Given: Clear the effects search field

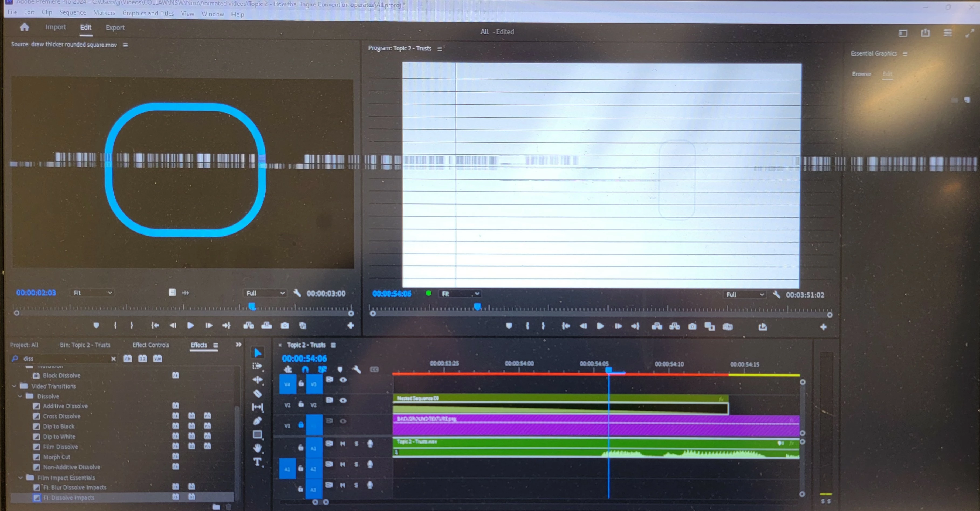Looking at the screenshot, I should (x=113, y=359).
